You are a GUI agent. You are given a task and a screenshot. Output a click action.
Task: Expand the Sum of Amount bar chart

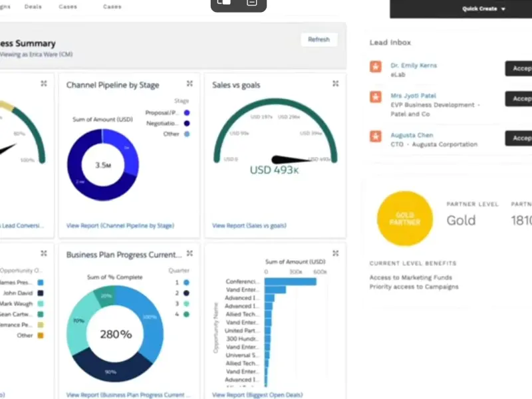[x=335, y=253]
